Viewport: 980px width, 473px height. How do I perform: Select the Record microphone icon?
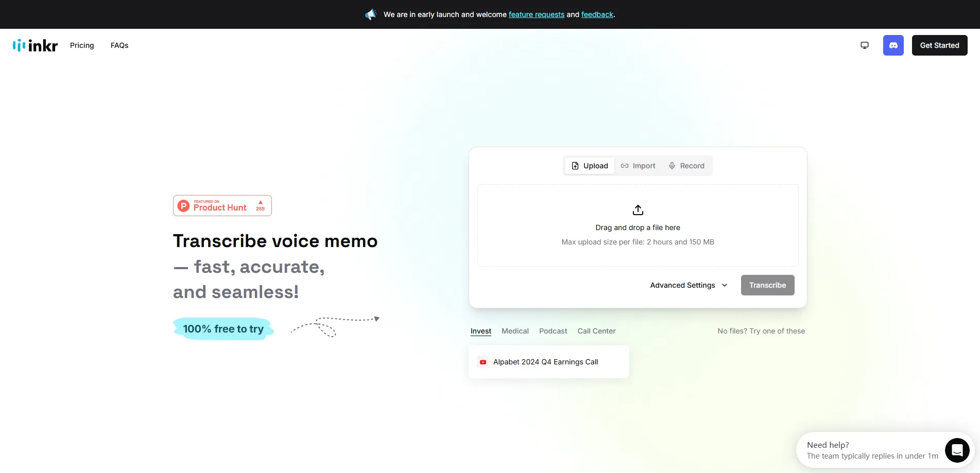click(x=672, y=166)
